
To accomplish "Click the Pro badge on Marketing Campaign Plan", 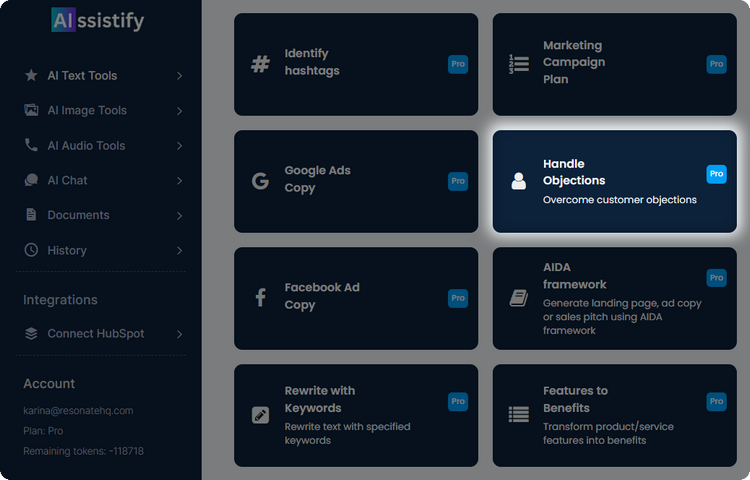I will point(716,64).
